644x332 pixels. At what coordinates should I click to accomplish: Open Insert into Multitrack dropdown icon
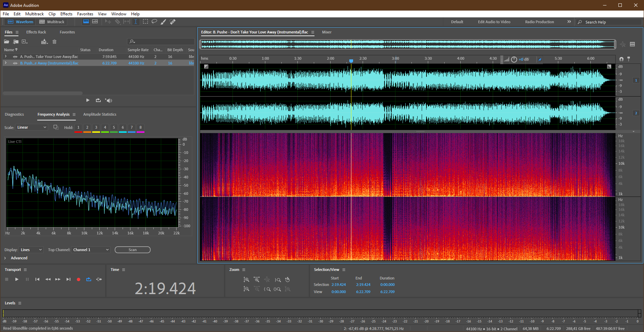(44, 42)
